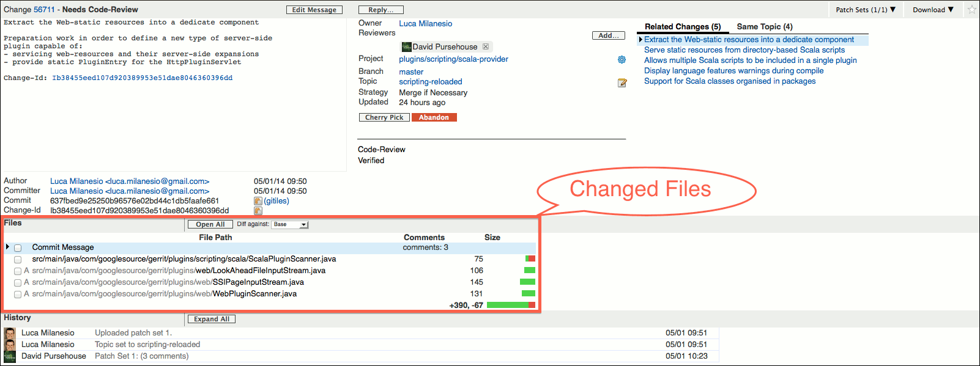Click David Pursehouse's avatar in the history list
The height and width of the screenshot is (366, 980).
pyautogui.click(x=10, y=356)
